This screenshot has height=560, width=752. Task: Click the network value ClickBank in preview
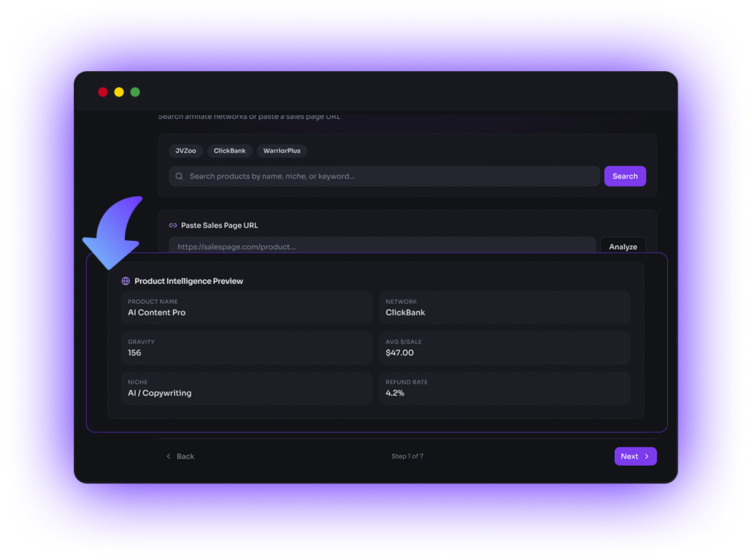[x=405, y=313]
